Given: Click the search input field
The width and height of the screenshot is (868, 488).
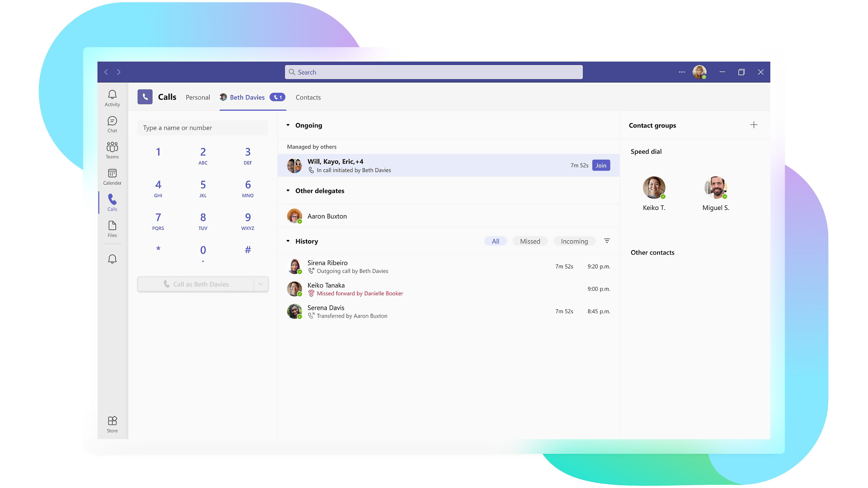Looking at the screenshot, I should [x=434, y=72].
